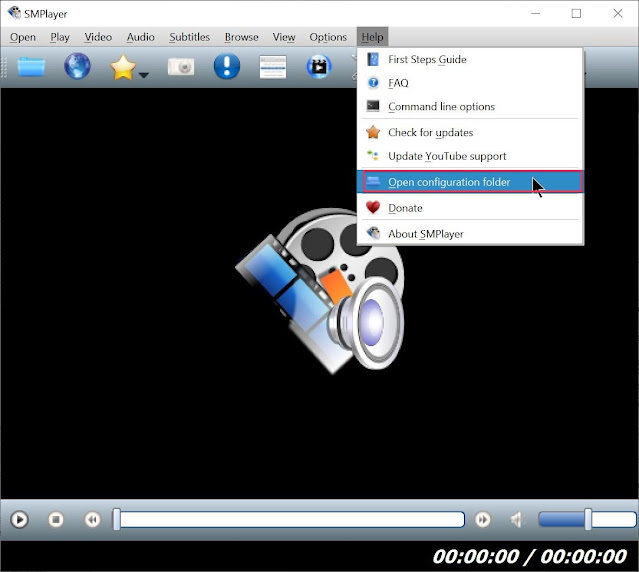Select Check for updates entry
The image size is (639, 572).
[470, 132]
